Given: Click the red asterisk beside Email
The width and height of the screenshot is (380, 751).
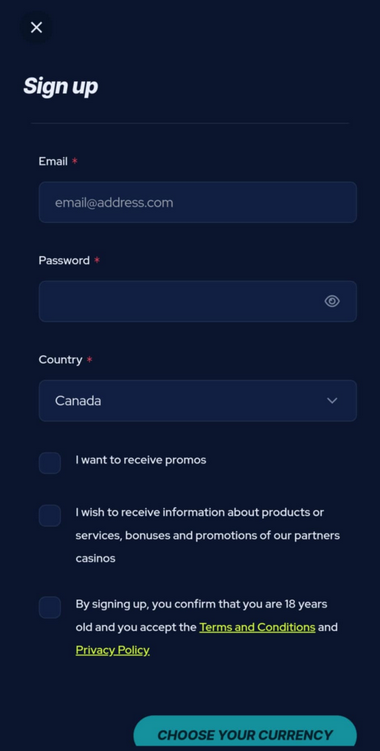Looking at the screenshot, I should (x=74, y=161).
